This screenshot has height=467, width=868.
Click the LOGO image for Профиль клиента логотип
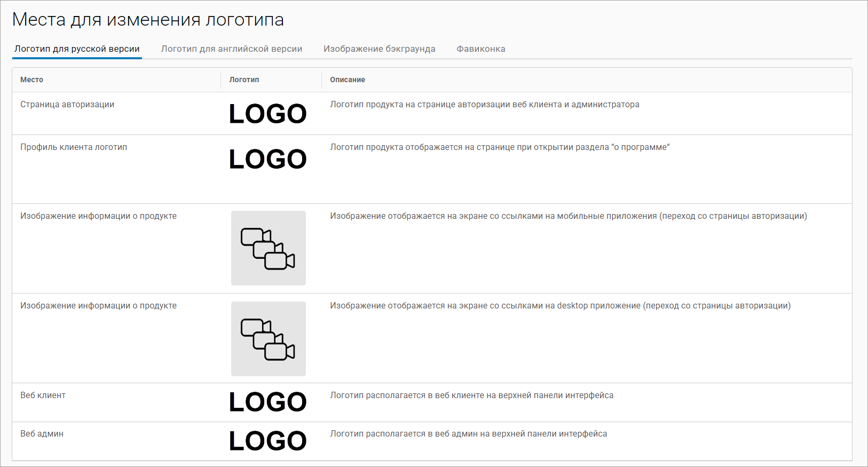(x=268, y=159)
